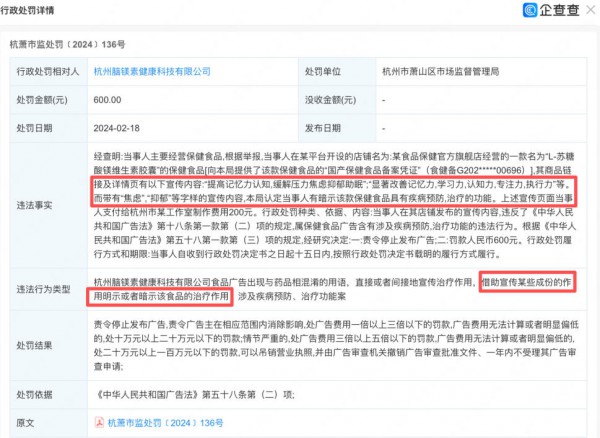Viewport: 600px width, 438px height.
Task: Click the 处罚依据 label cell
Action: point(49,395)
